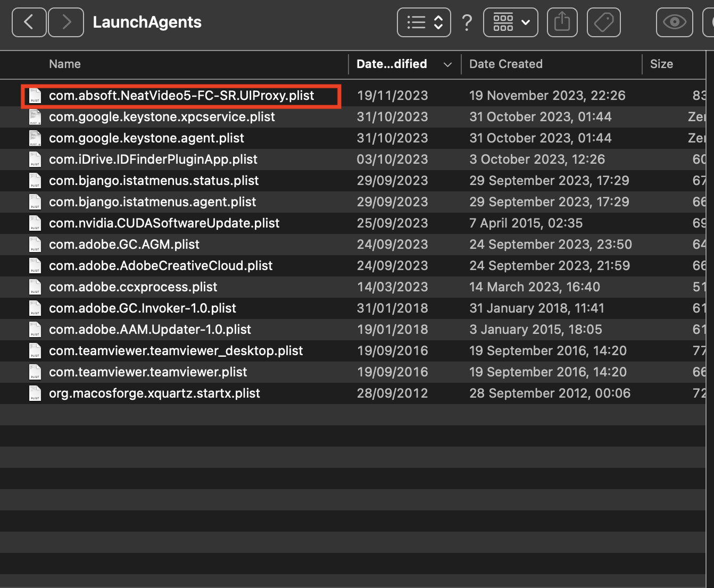
Task: Select the com.absoft.NeatVideo5-FC-SR.UIProxy.plist file icon
Action: [35, 96]
